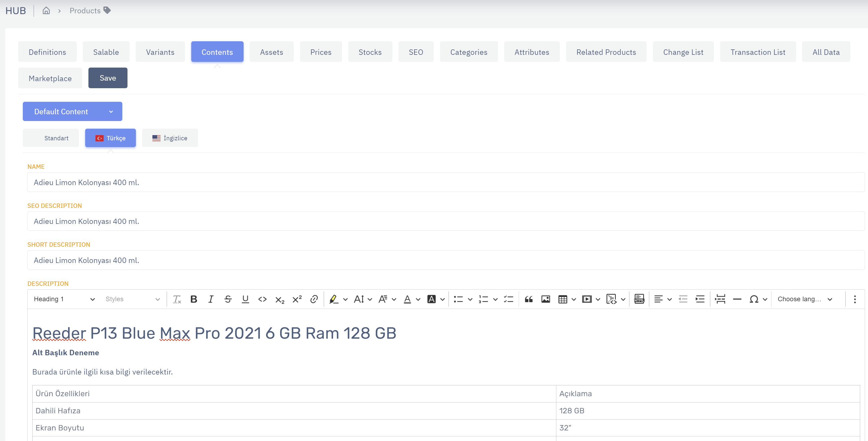
Task: Toggle bold formatting in editor
Action: point(194,299)
